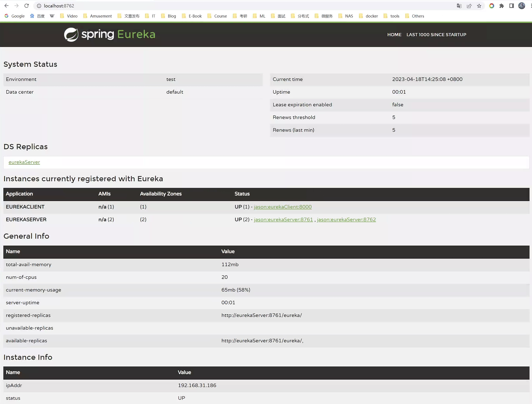532x404 pixels.
Task: Go to HOME in Eureka navbar
Action: pos(394,35)
